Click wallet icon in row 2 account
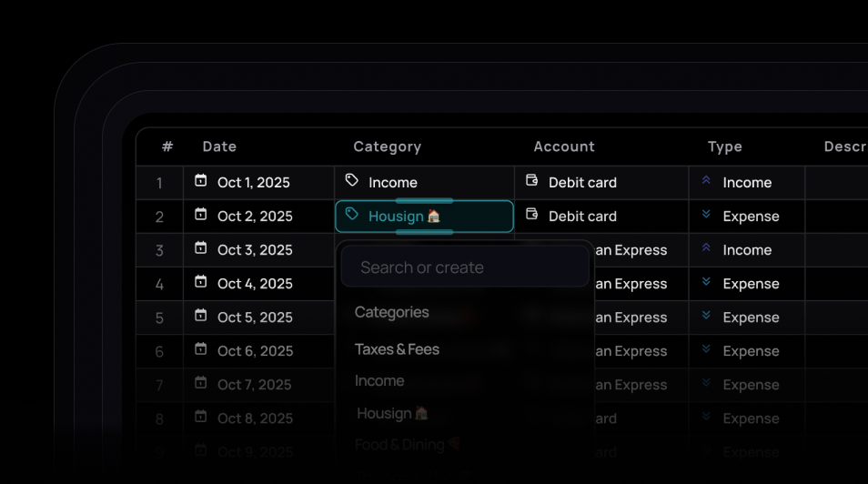 [x=532, y=215]
